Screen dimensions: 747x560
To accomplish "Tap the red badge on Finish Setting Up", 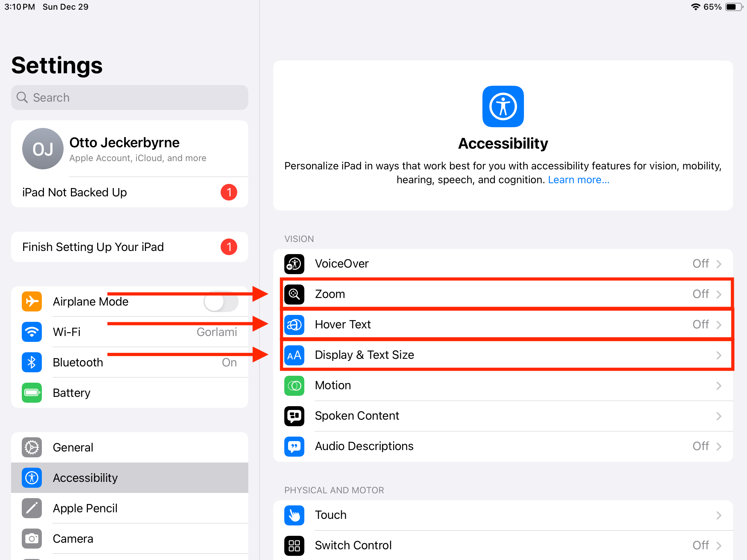I will point(229,247).
